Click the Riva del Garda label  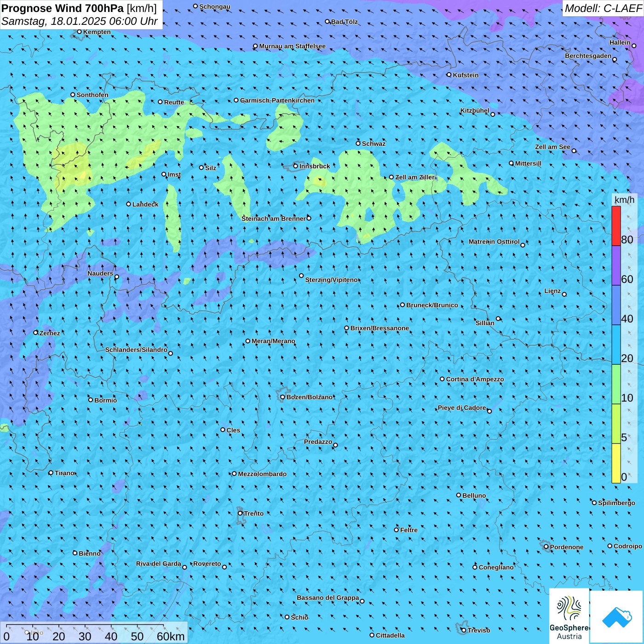[158, 563]
